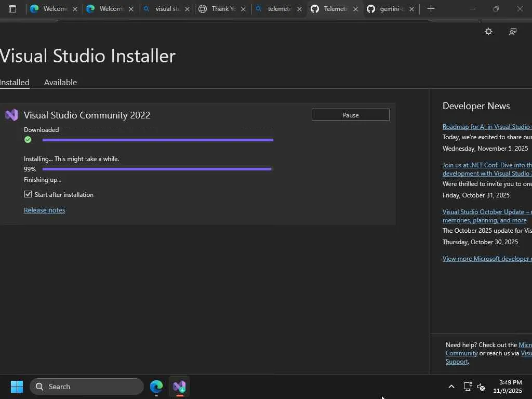Screen dimensions: 532x399
Task: Switch to the Available tab
Action: (60, 82)
